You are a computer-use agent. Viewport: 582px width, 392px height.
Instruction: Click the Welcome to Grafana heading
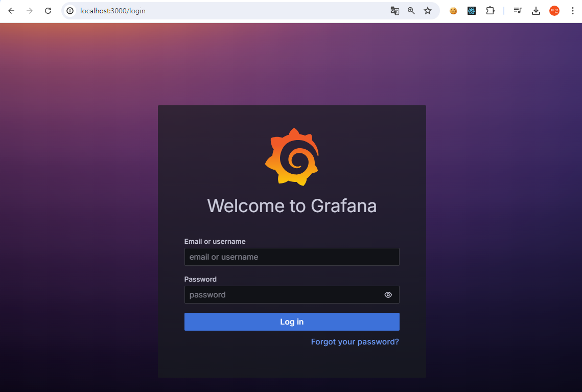tap(292, 205)
